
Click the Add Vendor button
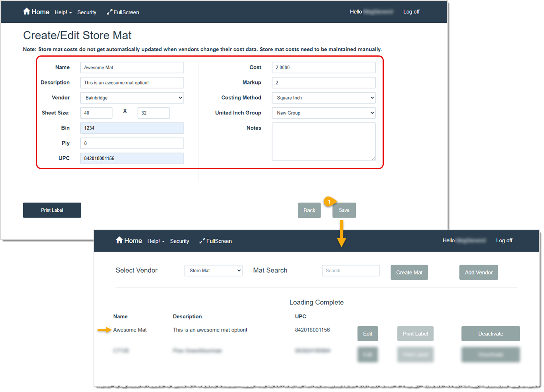(x=478, y=272)
